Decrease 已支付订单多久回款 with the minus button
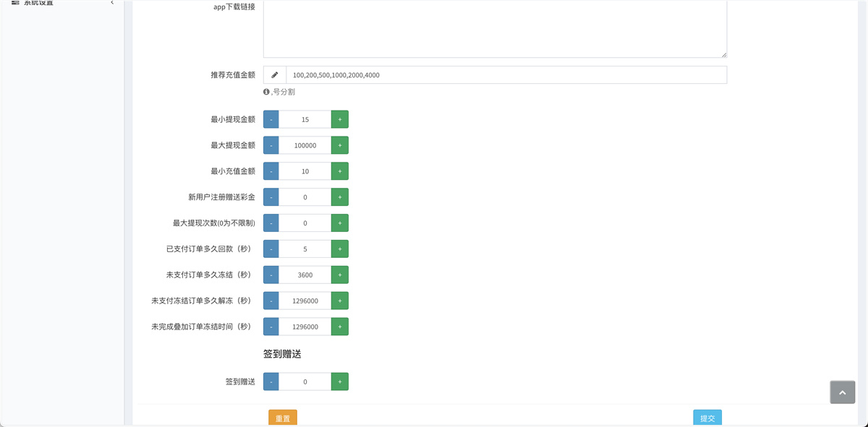The height and width of the screenshot is (427, 868). tap(271, 249)
